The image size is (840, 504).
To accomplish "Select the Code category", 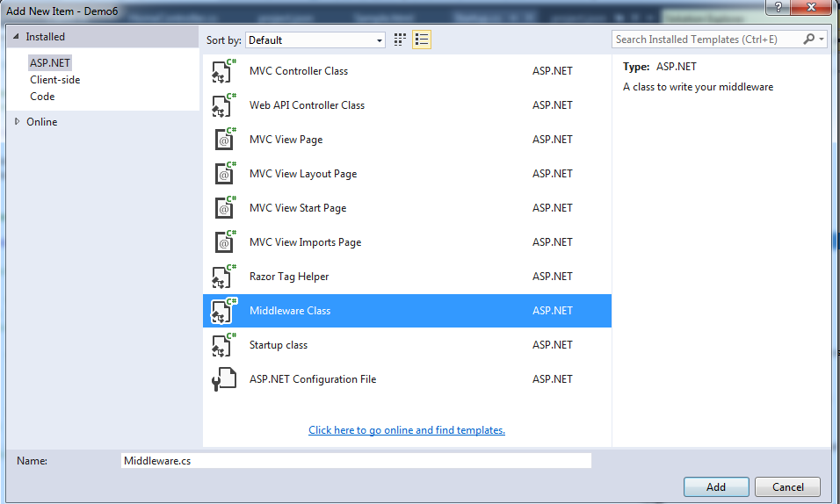I will click(42, 97).
